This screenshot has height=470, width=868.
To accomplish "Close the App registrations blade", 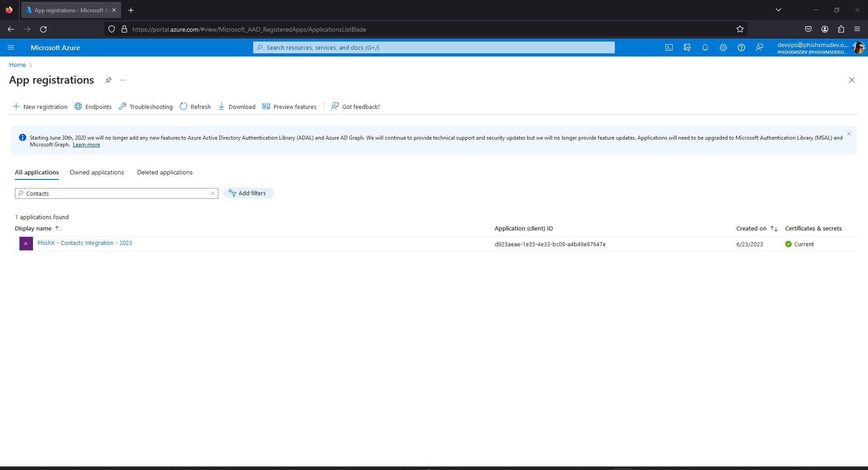I will click(852, 80).
